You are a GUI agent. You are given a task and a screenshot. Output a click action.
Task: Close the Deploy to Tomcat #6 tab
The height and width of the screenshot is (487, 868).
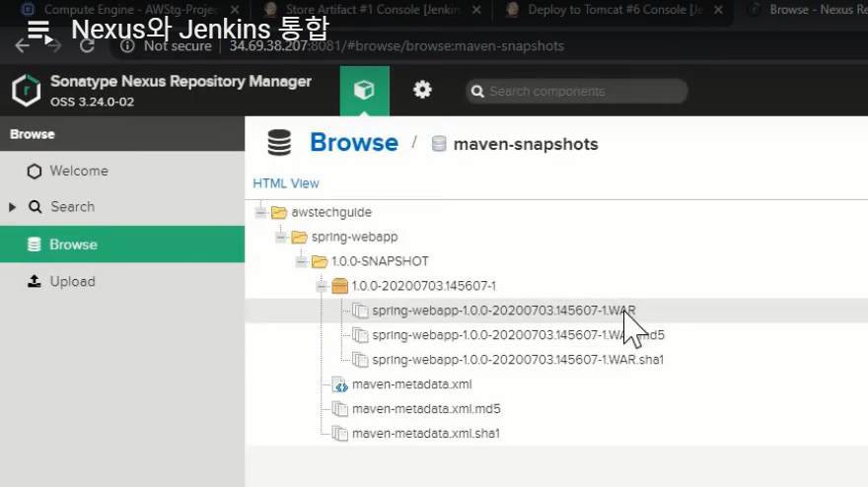point(718,10)
